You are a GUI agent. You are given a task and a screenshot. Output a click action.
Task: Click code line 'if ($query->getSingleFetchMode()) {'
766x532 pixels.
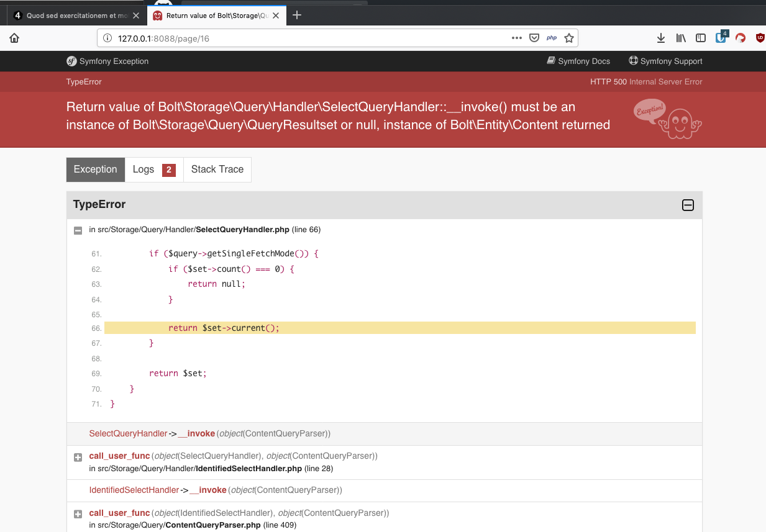click(234, 253)
